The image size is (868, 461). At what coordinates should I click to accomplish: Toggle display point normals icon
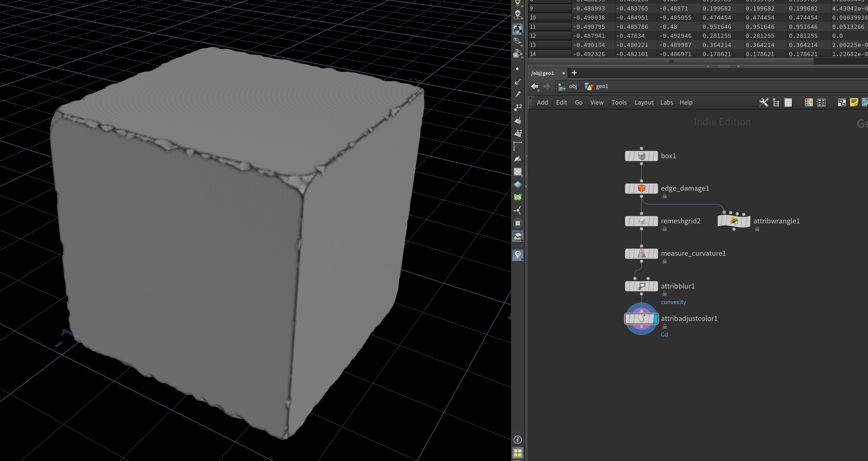517,82
